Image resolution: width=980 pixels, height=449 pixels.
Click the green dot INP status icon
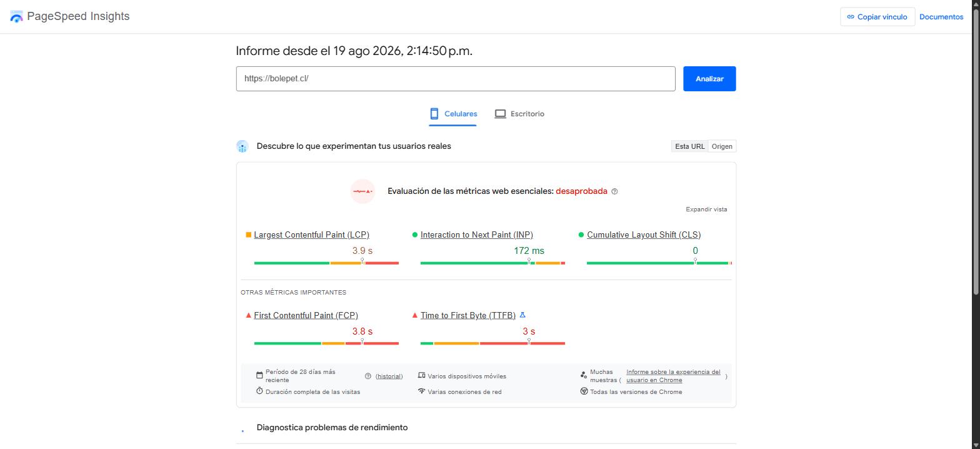click(x=415, y=235)
